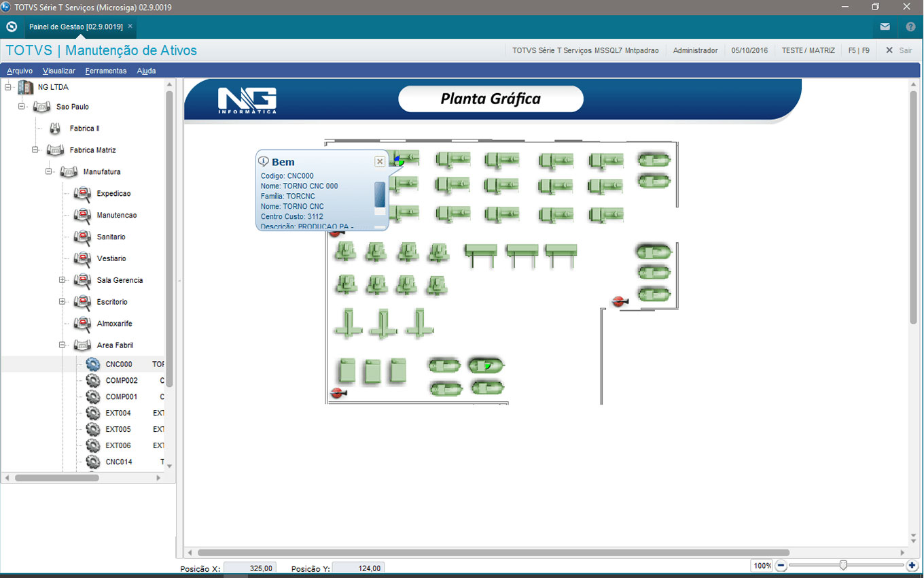Open the Arquivo menu
Viewport: 924px width, 578px height.
point(20,71)
